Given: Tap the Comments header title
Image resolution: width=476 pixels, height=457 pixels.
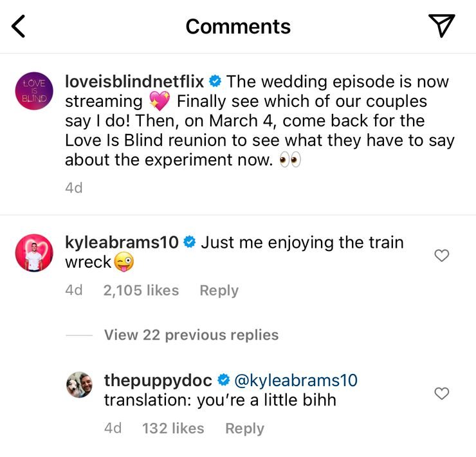Looking at the screenshot, I should [238, 26].
